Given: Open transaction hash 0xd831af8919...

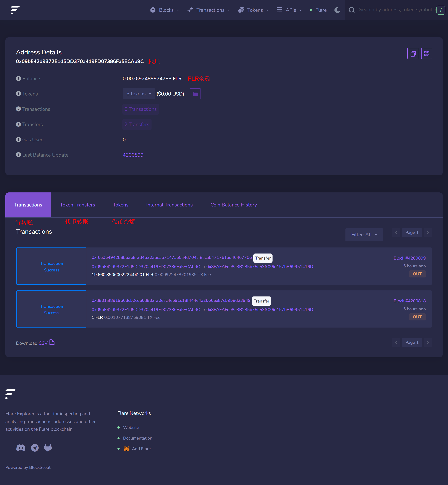Looking at the screenshot, I should [x=171, y=300].
